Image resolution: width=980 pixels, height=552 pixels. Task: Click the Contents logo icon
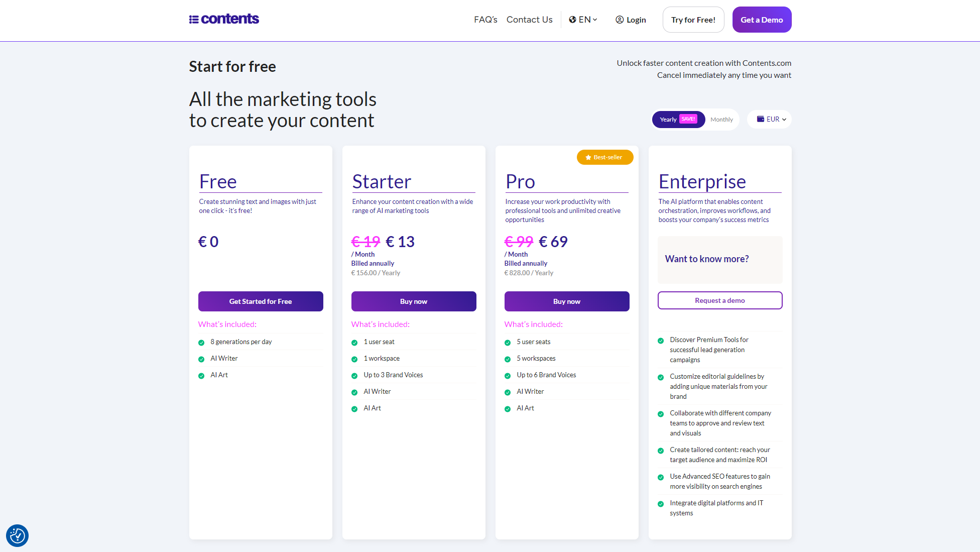coord(194,20)
